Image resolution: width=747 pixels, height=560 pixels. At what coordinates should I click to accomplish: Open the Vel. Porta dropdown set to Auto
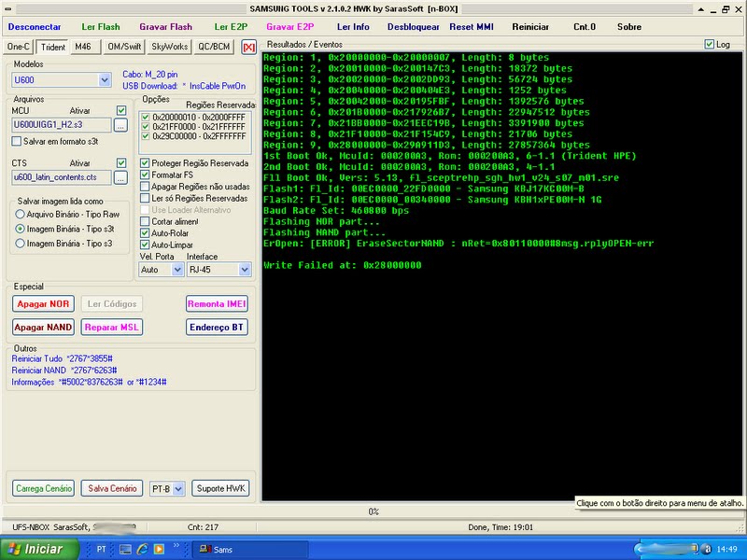[x=162, y=270]
